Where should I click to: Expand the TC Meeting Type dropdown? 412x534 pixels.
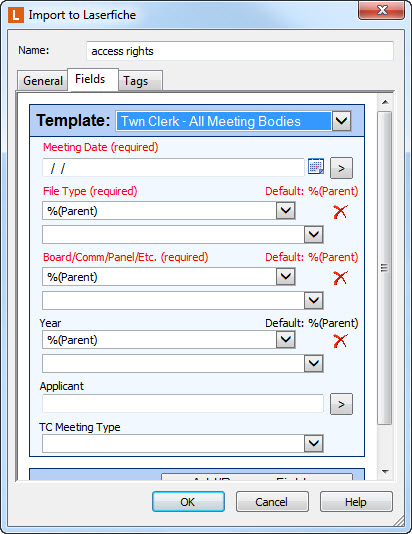pyautogui.click(x=313, y=443)
